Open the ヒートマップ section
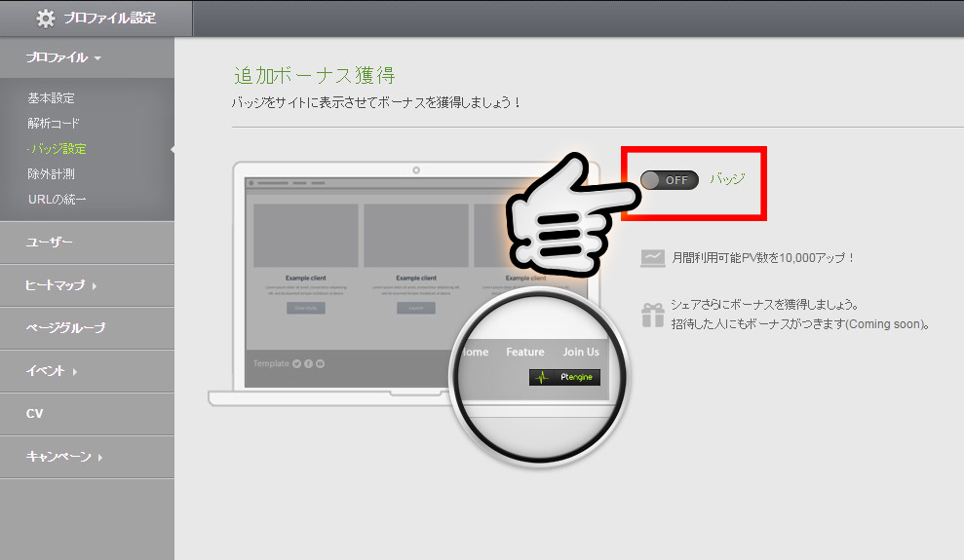This screenshot has width=964, height=560. pos(88,285)
